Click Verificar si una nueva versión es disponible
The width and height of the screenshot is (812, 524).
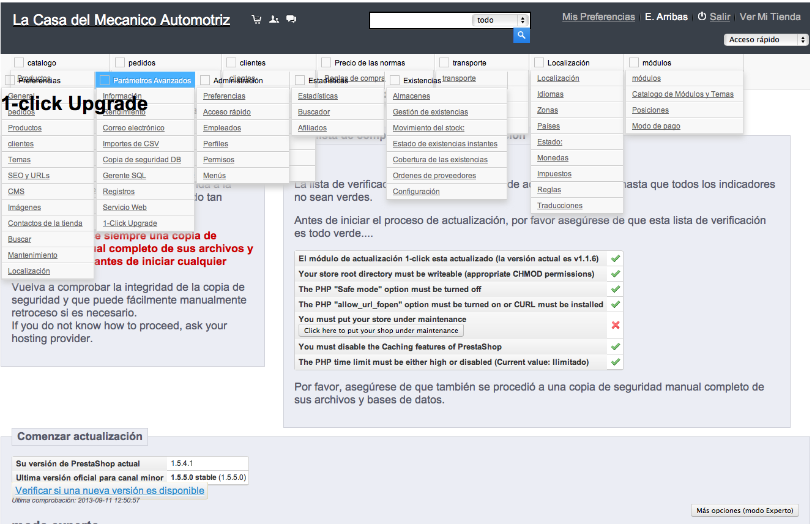pyautogui.click(x=110, y=490)
